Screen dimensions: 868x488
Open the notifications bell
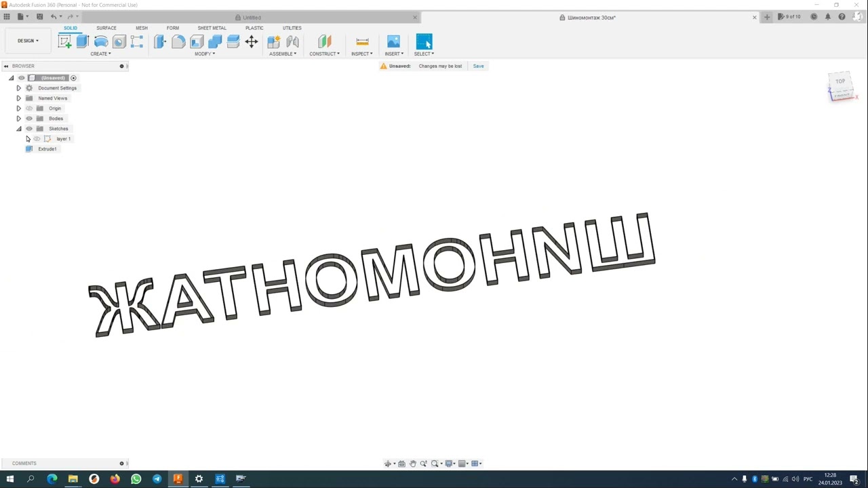tap(828, 17)
